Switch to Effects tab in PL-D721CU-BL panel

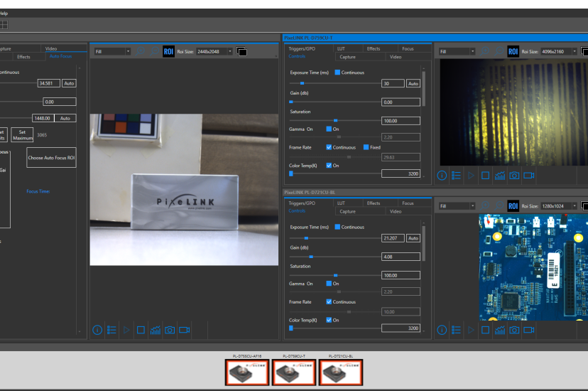coord(374,203)
